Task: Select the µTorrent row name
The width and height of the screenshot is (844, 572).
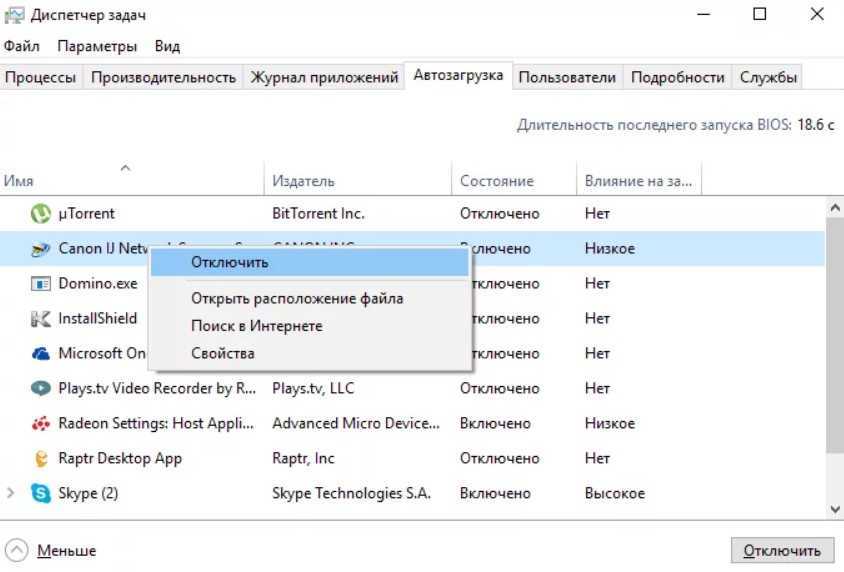Action: [x=86, y=214]
